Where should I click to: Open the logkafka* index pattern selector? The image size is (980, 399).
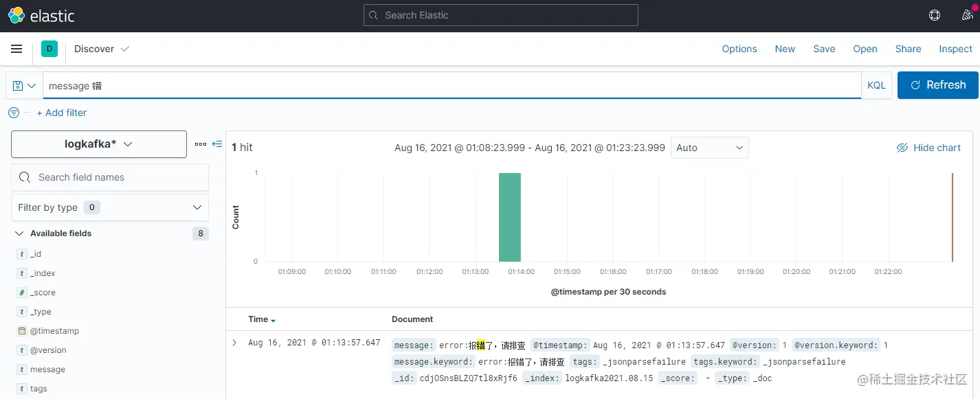click(99, 144)
